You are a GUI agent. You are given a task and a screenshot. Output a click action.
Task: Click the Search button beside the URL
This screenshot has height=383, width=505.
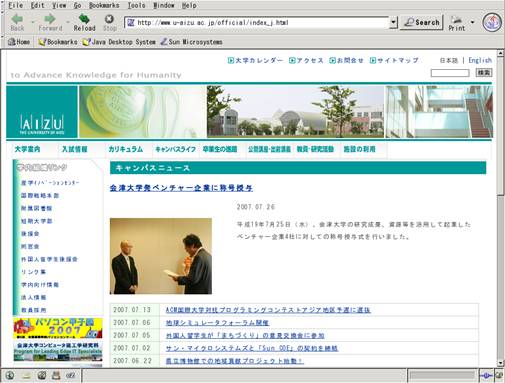pos(422,23)
